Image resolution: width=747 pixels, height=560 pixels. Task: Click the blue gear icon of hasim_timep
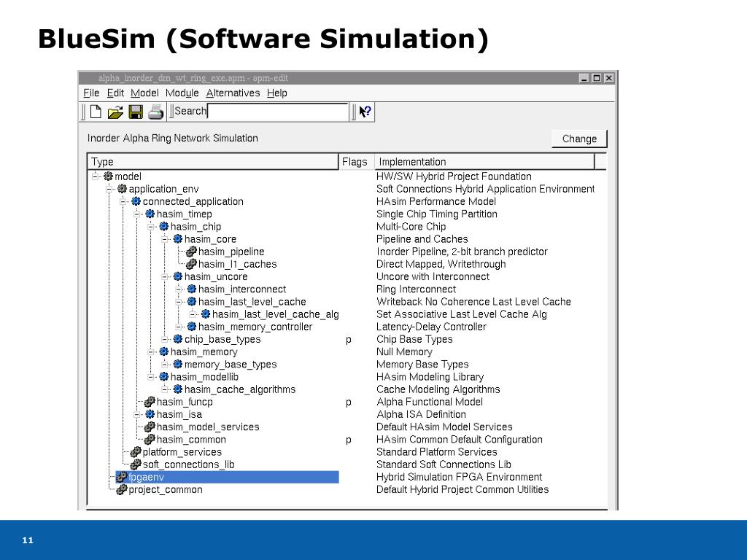coord(150,214)
